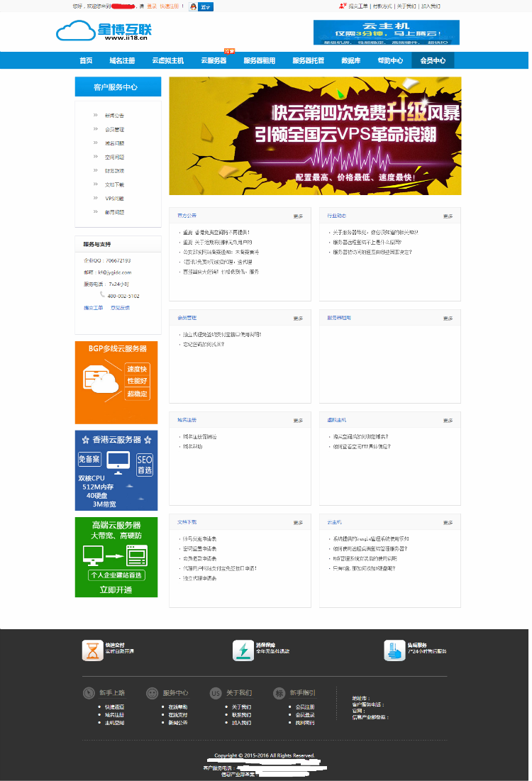Open the 官方公告 panel heading
Screen dimensions: 532x781
[187, 216]
